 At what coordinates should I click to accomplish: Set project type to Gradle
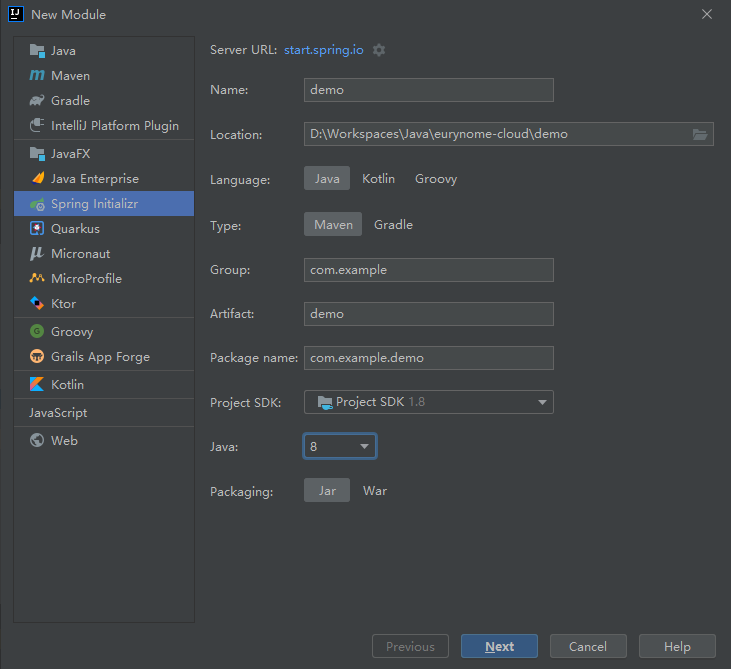pyautogui.click(x=393, y=225)
